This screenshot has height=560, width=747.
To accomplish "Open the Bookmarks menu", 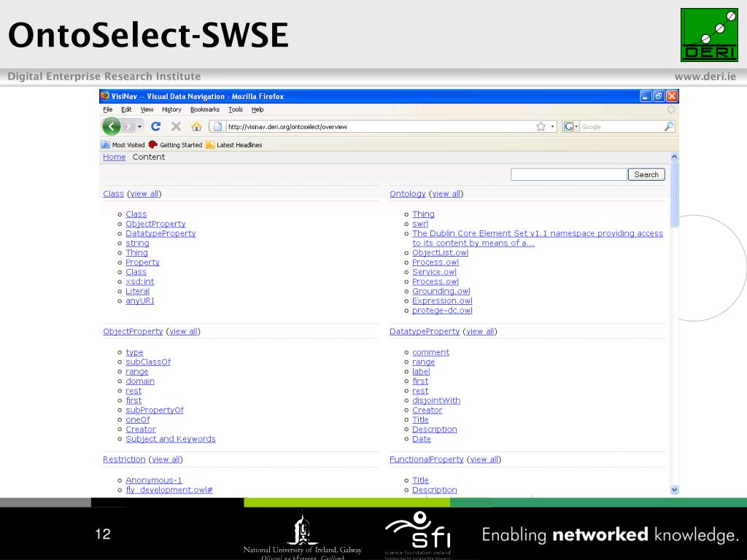I will (x=205, y=109).
